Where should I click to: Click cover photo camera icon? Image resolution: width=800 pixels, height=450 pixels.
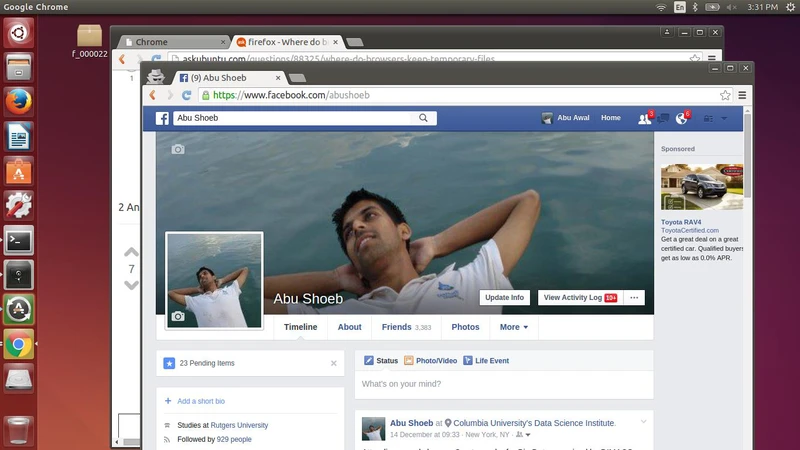pyautogui.click(x=178, y=149)
